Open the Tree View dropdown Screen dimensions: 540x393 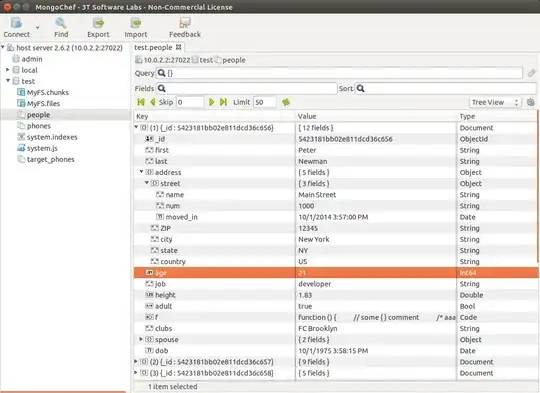[x=495, y=102]
